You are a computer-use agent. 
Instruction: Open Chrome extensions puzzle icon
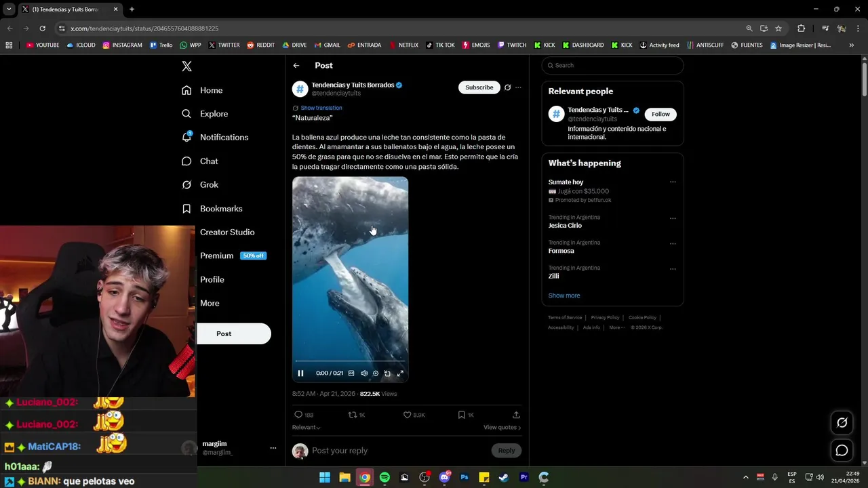click(x=801, y=28)
